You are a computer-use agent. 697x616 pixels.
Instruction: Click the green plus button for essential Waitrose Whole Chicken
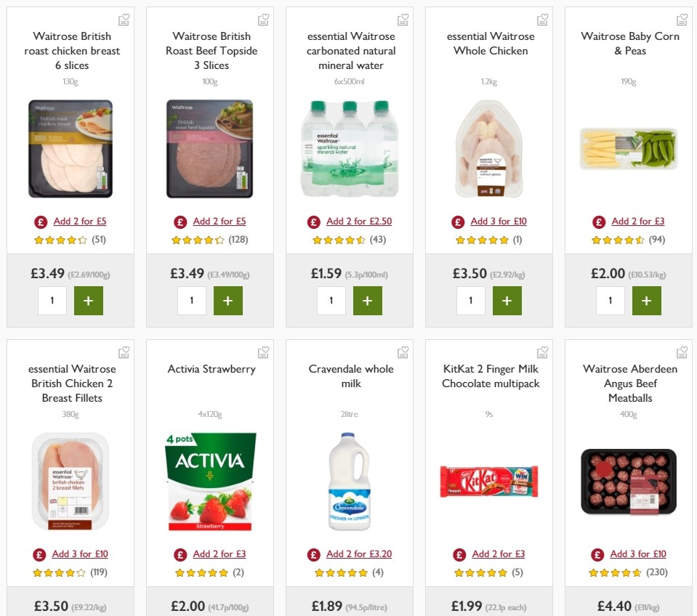tap(507, 300)
